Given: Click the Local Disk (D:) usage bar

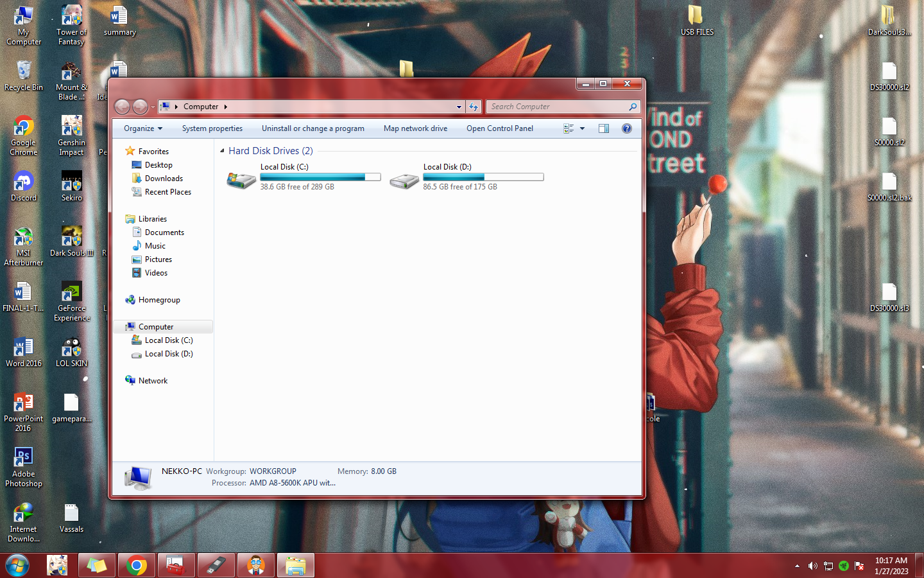Looking at the screenshot, I should click(483, 177).
